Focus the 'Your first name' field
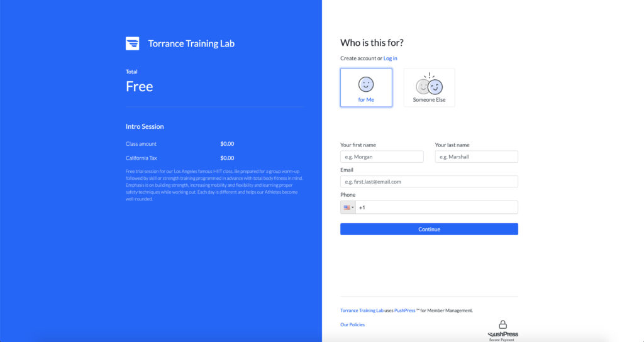 382,157
